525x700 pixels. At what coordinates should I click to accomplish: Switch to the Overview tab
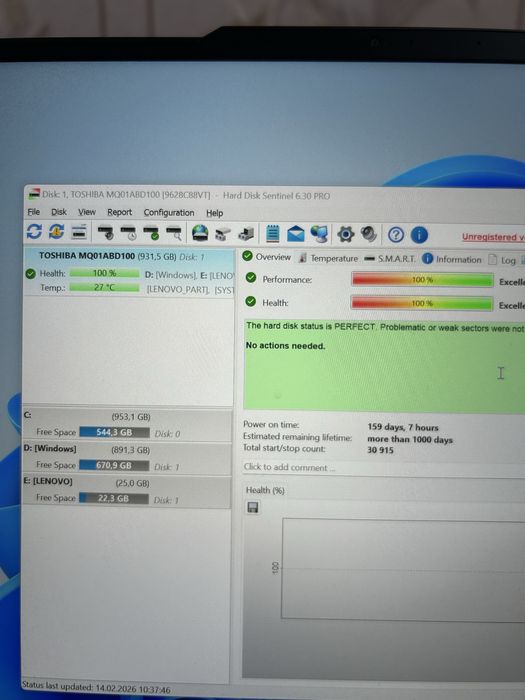point(267,257)
